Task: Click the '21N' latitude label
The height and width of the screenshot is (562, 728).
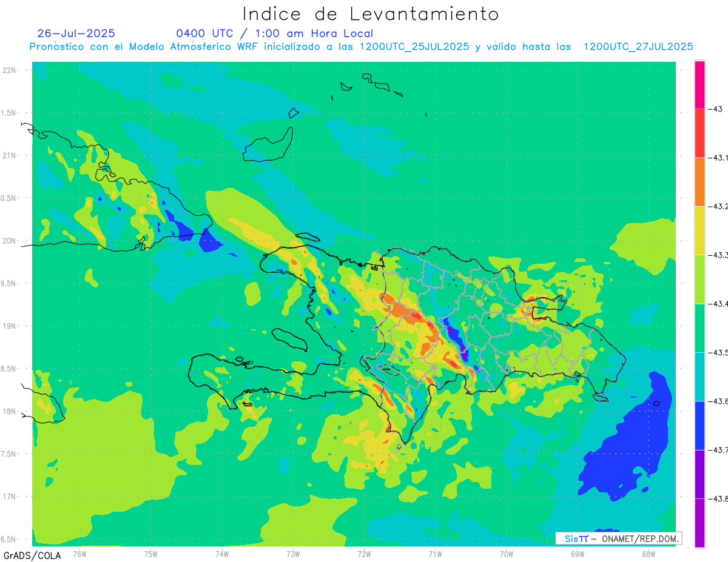Action: click(9, 156)
